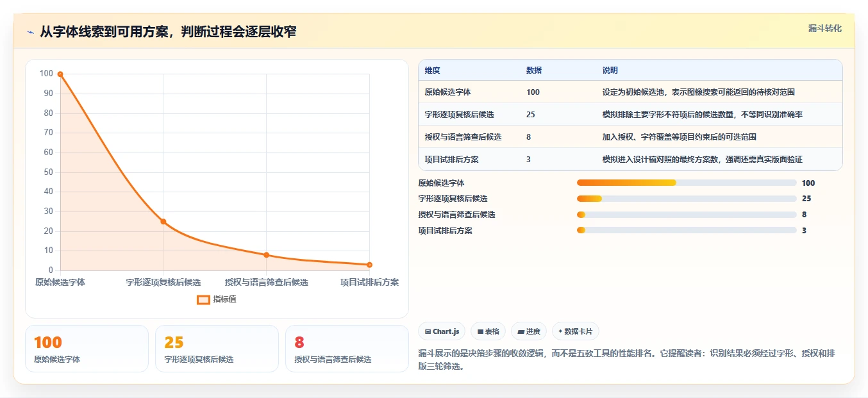Click the 漏斗转化 label in header
Screen dimensions: 868x398
pos(824,28)
